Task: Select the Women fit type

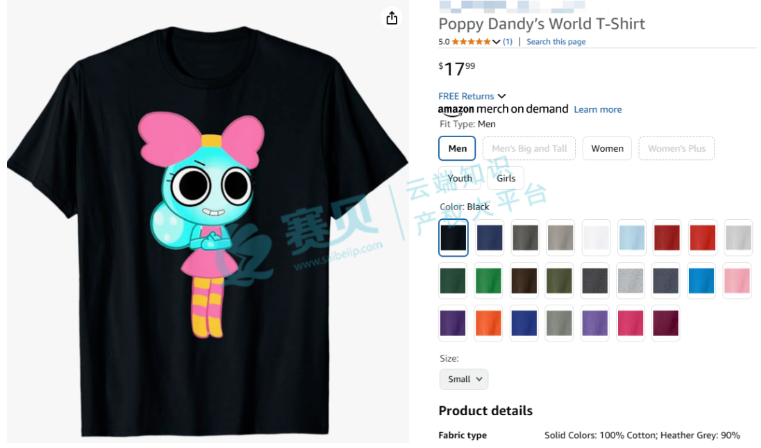Action: point(607,149)
